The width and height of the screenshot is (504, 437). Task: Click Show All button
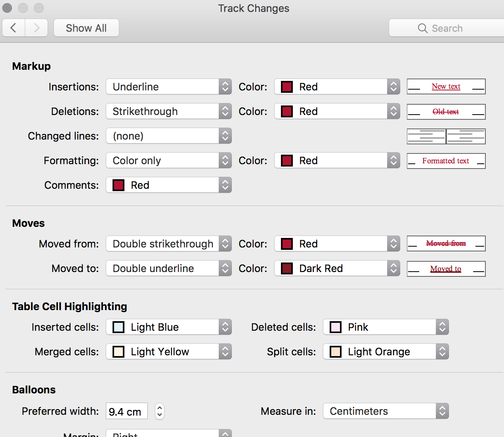coord(86,28)
